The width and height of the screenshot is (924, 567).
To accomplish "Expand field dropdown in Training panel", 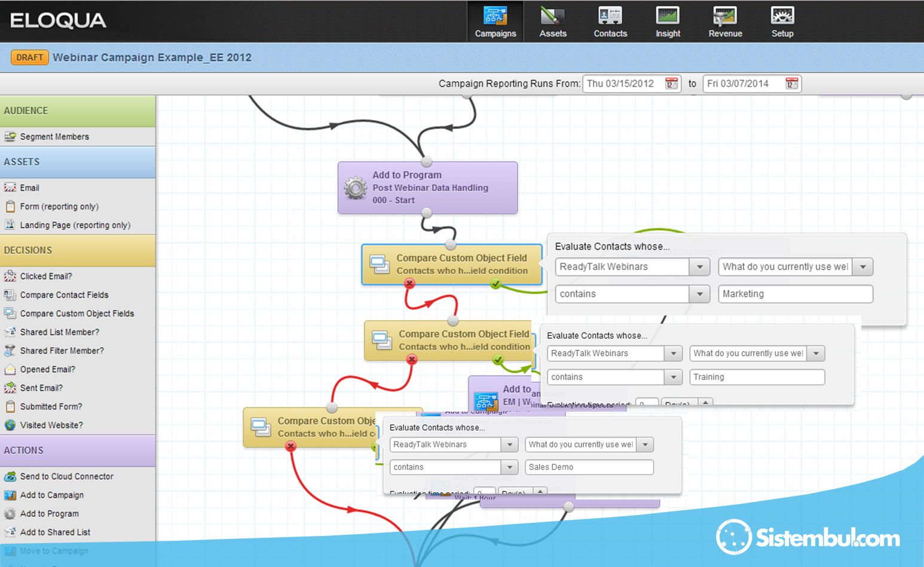I will tap(816, 353).
